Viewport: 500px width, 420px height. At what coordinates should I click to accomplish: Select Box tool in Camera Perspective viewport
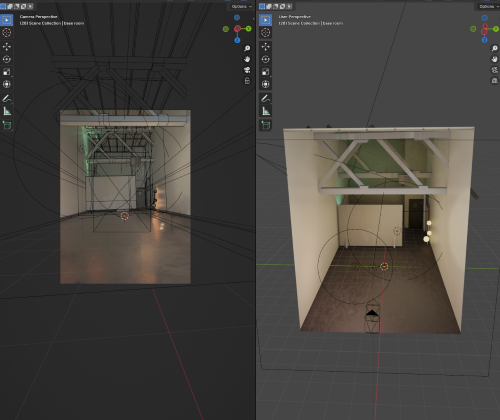coord(6,20)
